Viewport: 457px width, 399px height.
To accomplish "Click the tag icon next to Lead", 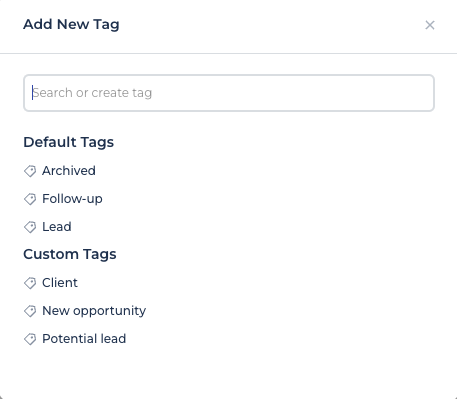I will click(x=30, y=227).
